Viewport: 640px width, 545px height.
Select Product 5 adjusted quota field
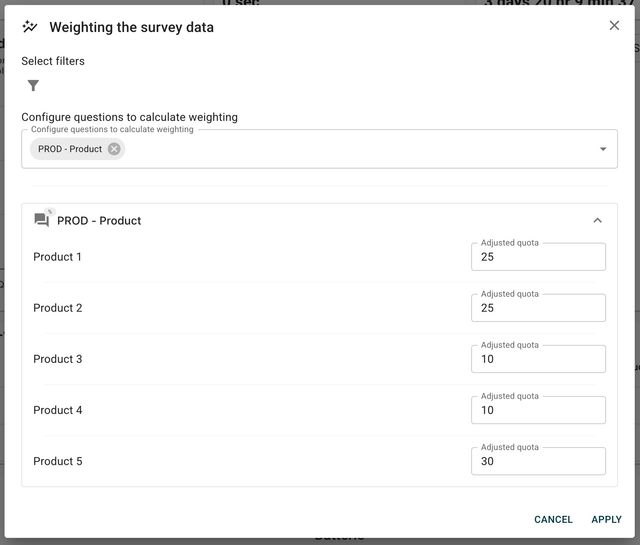538,461
